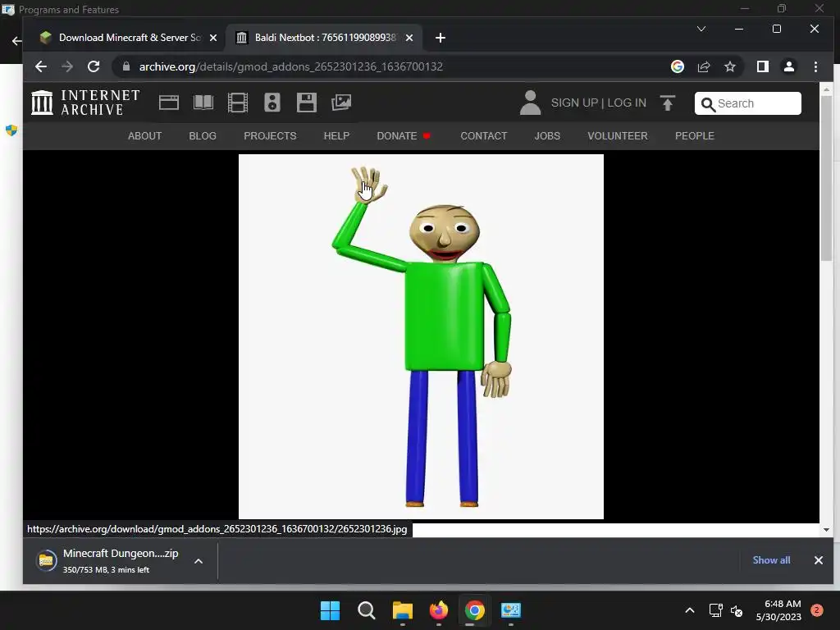Click the LOG IN link

(627, 103)
